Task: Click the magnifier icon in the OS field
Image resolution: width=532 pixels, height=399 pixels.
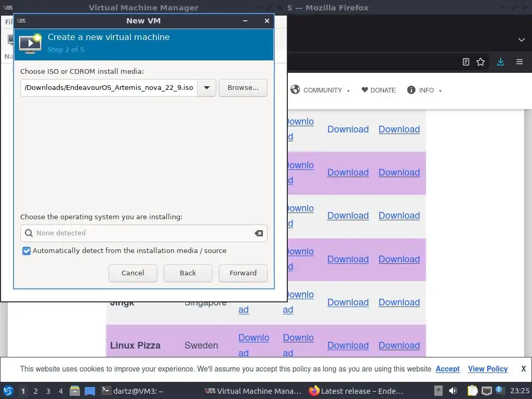Action: 29,233
